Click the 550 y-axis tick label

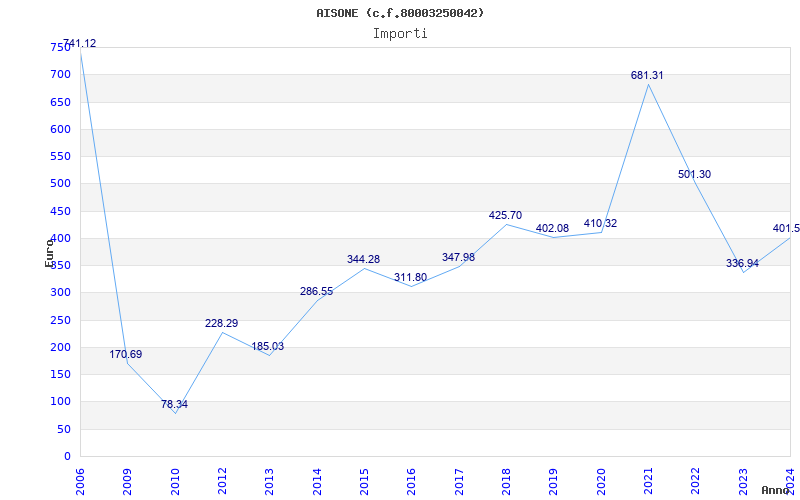tap(60, 157)
